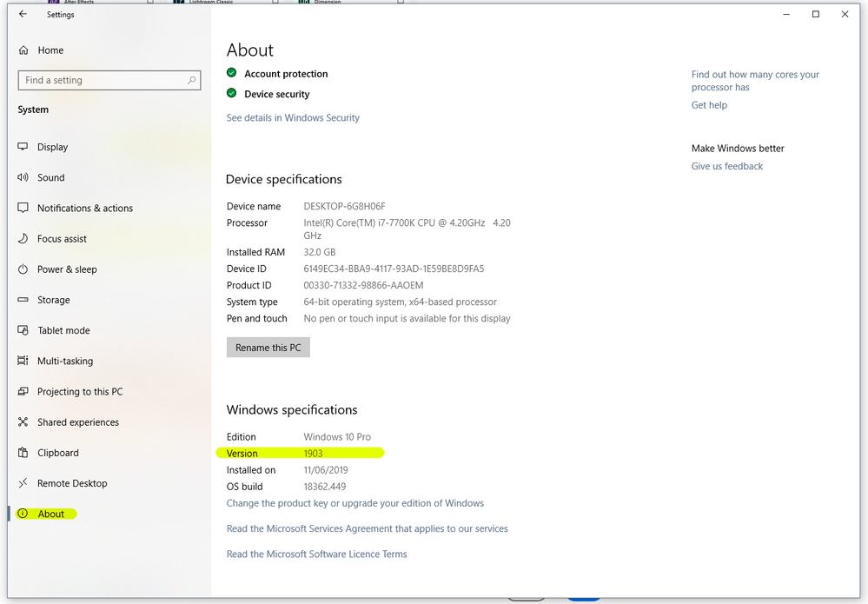Select Shared experiences
868x604 pixels.
78,421
